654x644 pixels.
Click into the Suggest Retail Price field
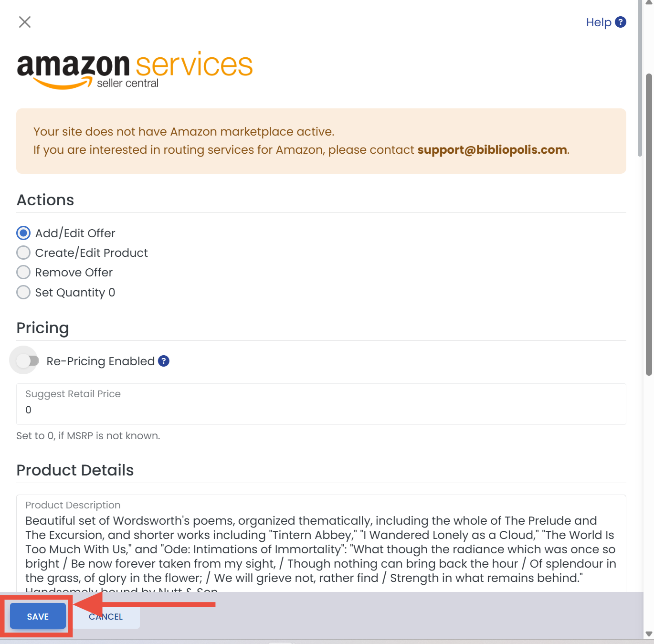321,404
